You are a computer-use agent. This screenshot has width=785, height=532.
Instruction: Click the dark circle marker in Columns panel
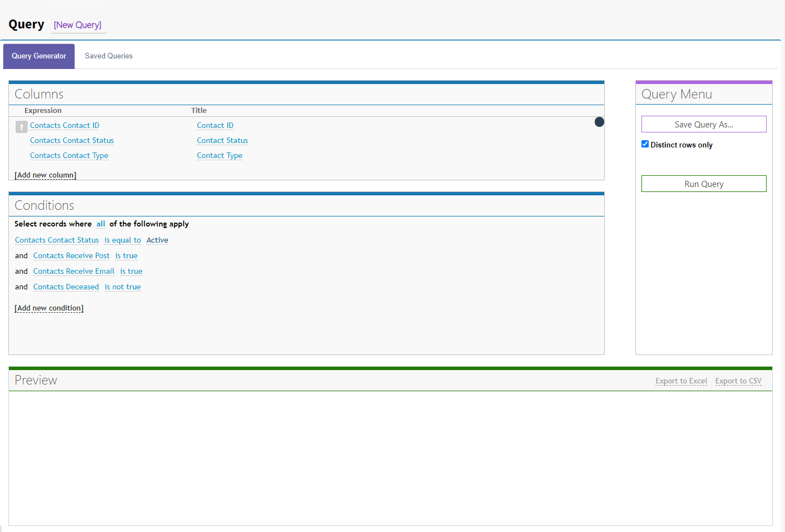599,122
